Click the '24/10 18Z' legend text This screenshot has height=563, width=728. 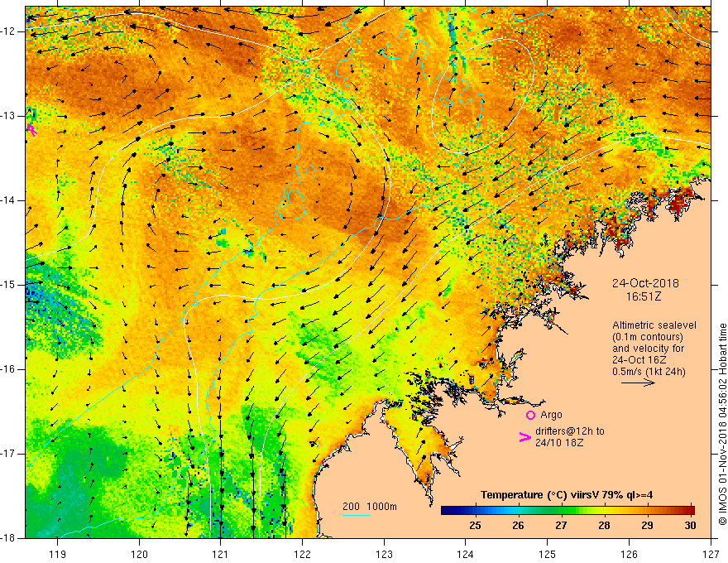559,443
